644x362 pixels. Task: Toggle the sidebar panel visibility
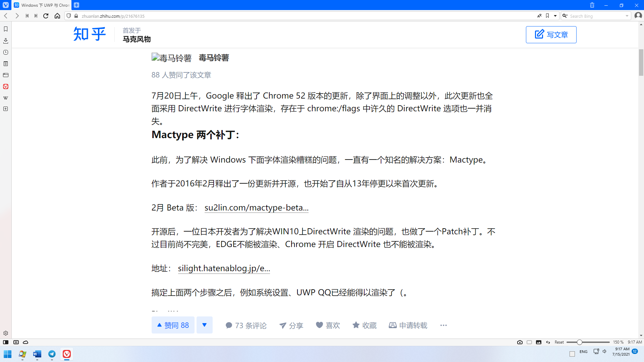(x=6, y=342)
